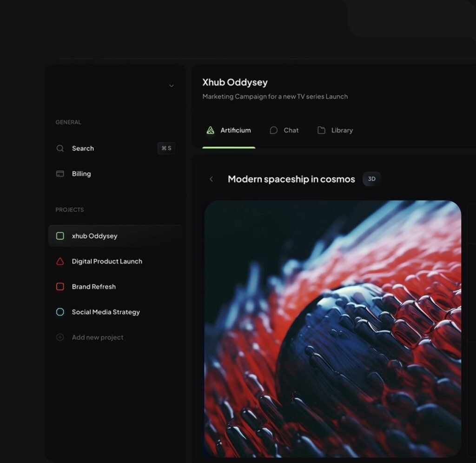476x463 pixels.
Task: Click the 3D badge next to the prompt title
Action: pyautogui.click(x=371, y=179)
